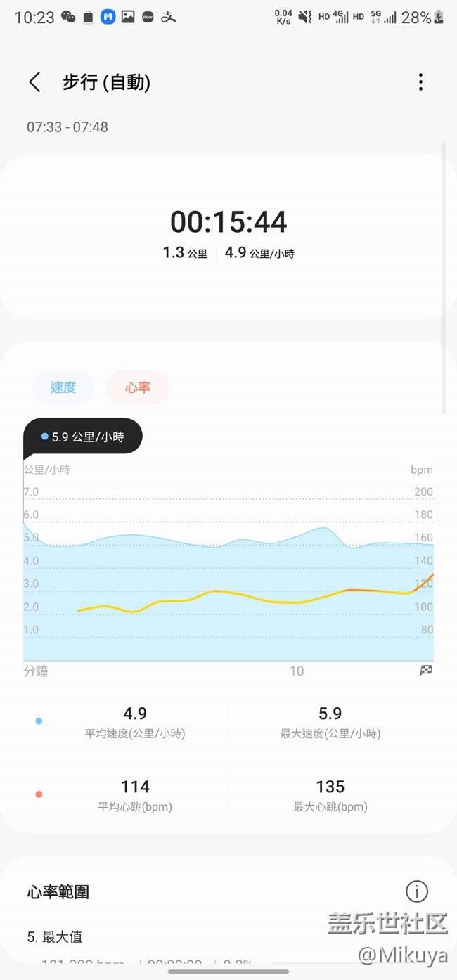This screenshot has width=457, height=980.
Task: Tap the battery status icon
Action: point(439,18)
